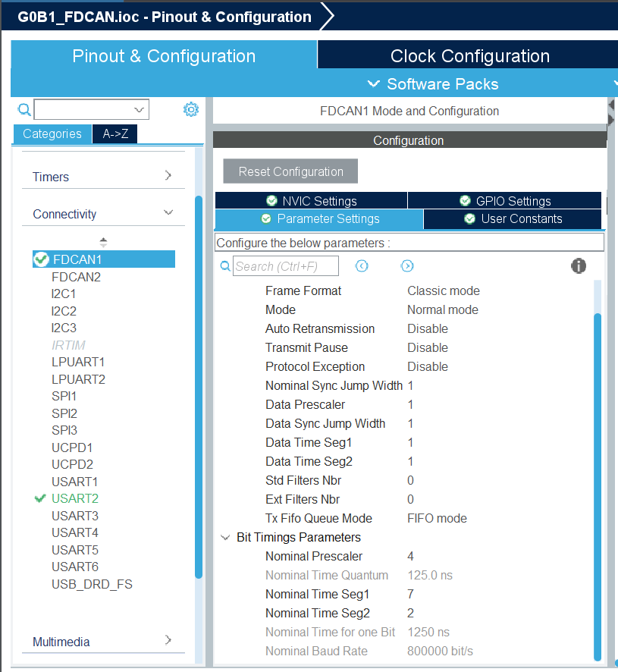Click the left circular arrow navigation icon
Viewport: 618px width, 672px height.
(362, 265)
